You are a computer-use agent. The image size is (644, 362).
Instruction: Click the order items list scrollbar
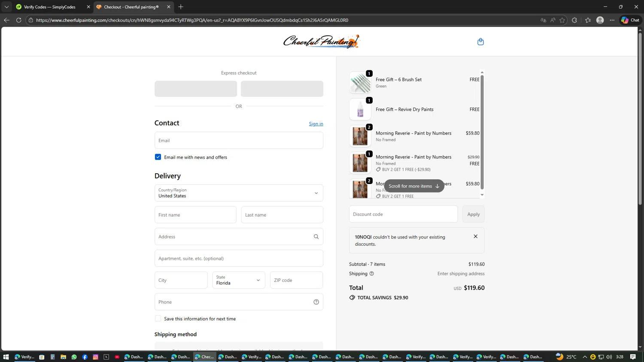pos(482,132)
